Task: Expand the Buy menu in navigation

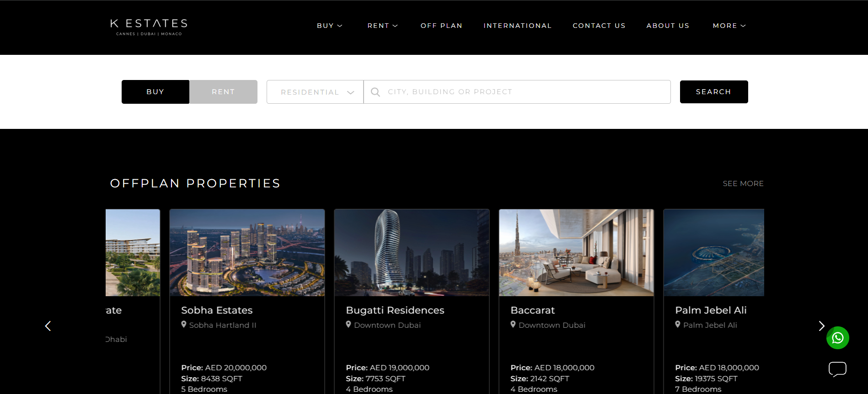Action: pos(329,26)
